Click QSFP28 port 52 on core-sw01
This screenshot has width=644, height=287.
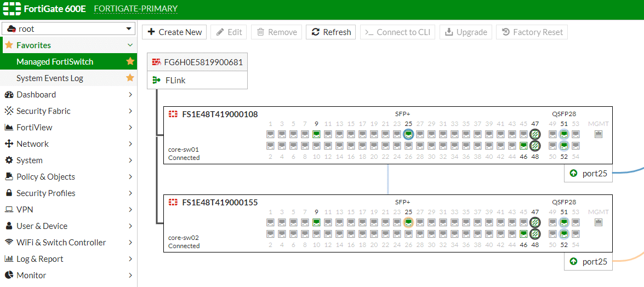coord(565,145)
